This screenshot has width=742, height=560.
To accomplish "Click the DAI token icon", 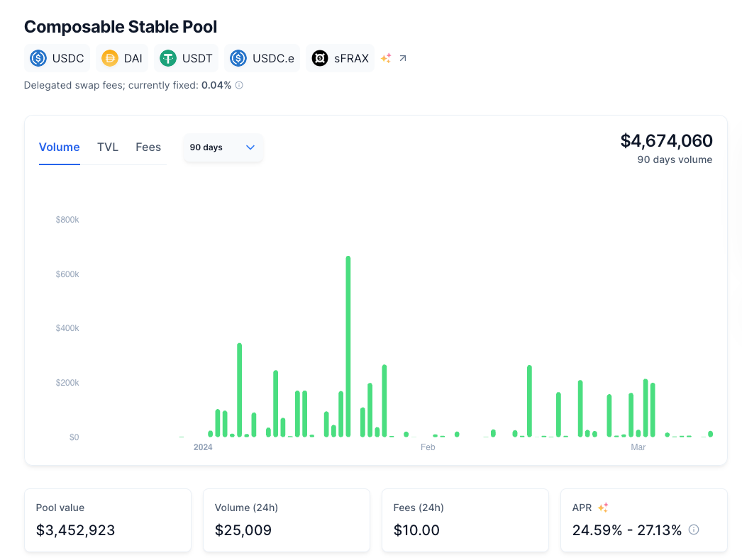I will (x=110, y=58).
